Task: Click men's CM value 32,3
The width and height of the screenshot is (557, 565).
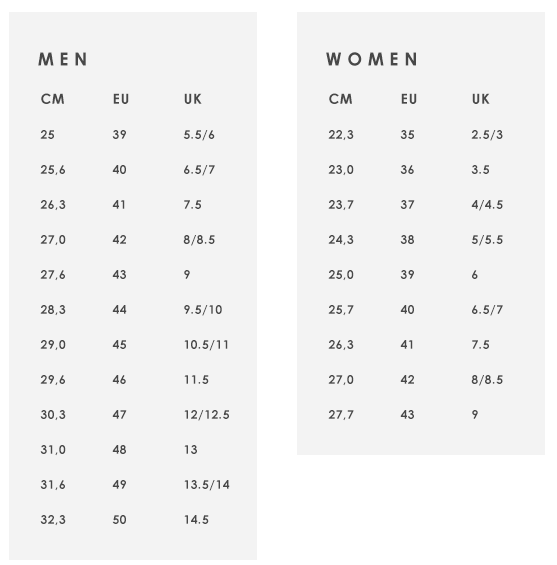Action: tap(53, 520)
